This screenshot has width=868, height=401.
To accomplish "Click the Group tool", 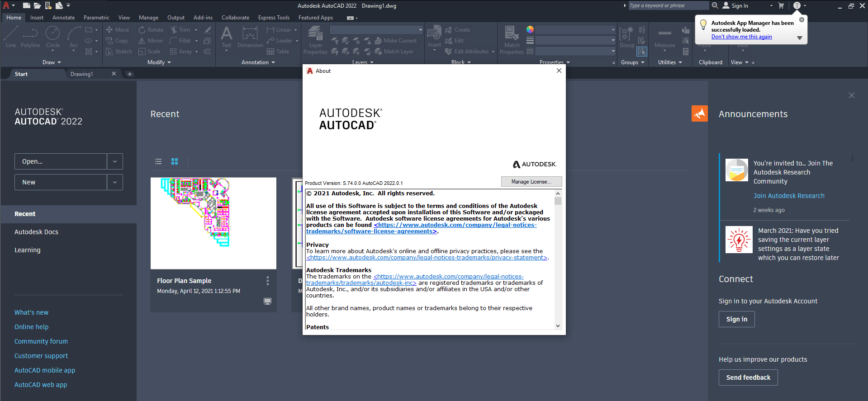I will point(627,37).
